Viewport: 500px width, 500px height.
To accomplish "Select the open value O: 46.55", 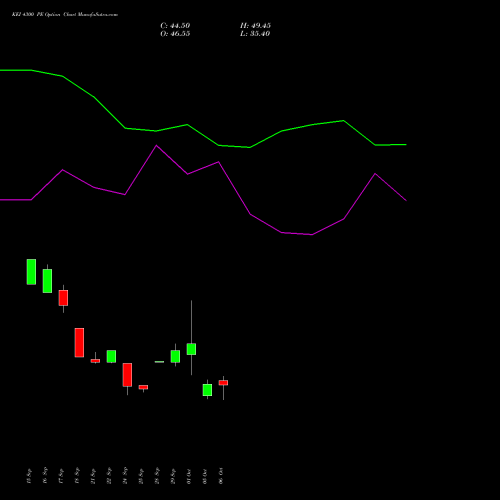I will (x=175, y=34).
